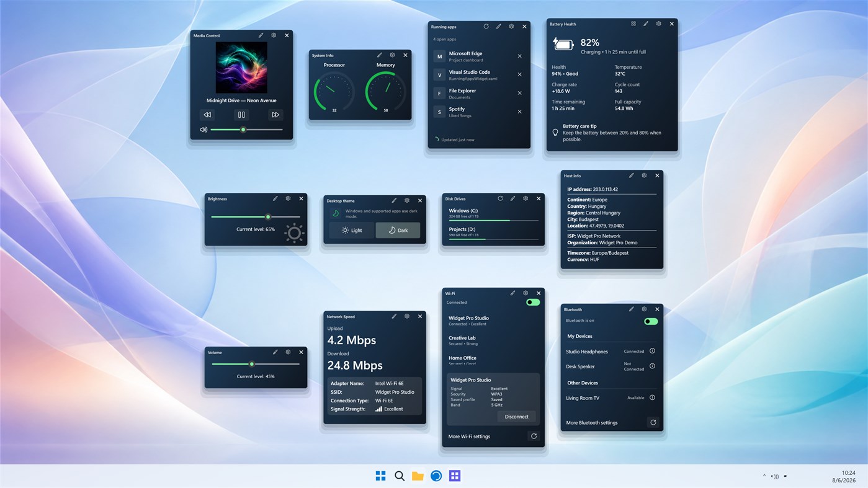Open Media Control widget settings gear
The width and height of the screenshot is (868, 488).
point(274,35)
